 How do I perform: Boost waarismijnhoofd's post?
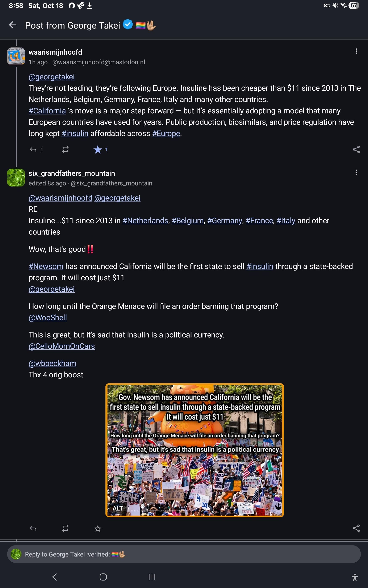(x=65, y=149)
